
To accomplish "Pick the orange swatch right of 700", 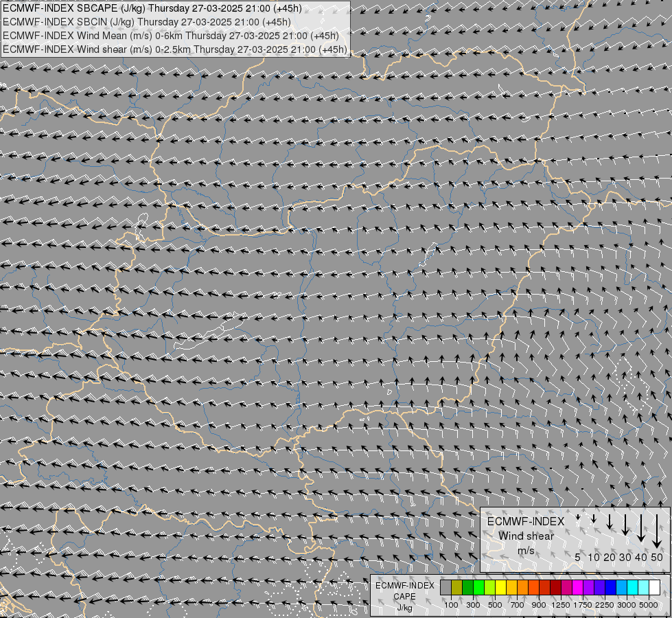I will click(523, 587).
